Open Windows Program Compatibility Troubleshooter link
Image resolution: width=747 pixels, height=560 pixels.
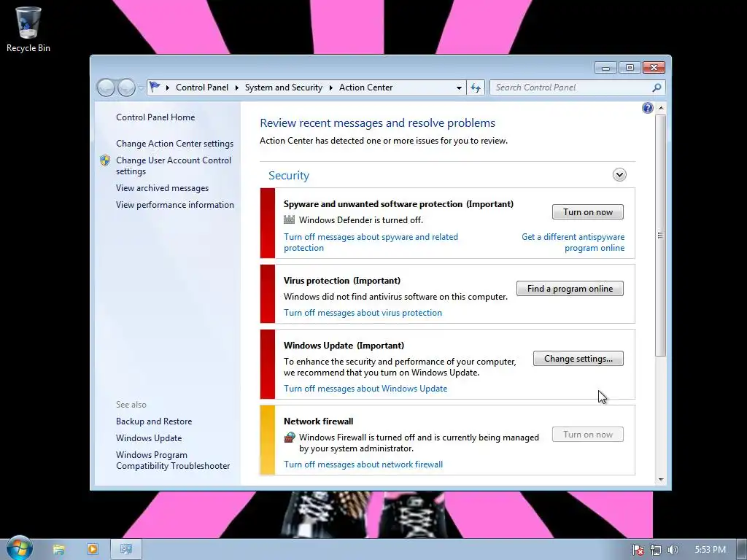click(x=172, y=461)
